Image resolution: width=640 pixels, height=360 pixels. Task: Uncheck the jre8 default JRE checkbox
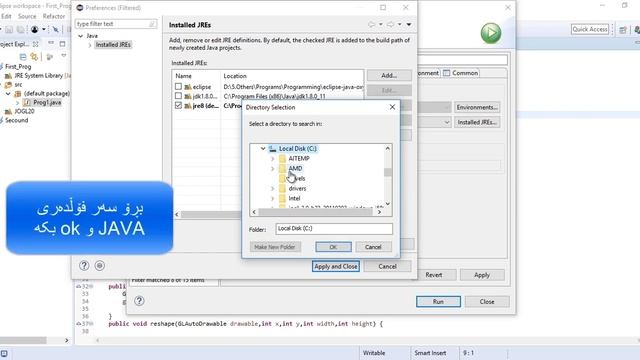(178, 105)
